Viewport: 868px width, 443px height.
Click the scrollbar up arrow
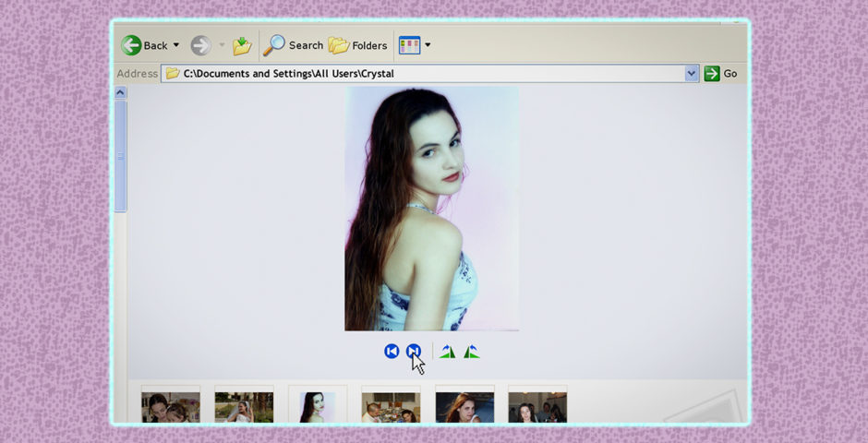pyautogui.click(x=121, y=93)
